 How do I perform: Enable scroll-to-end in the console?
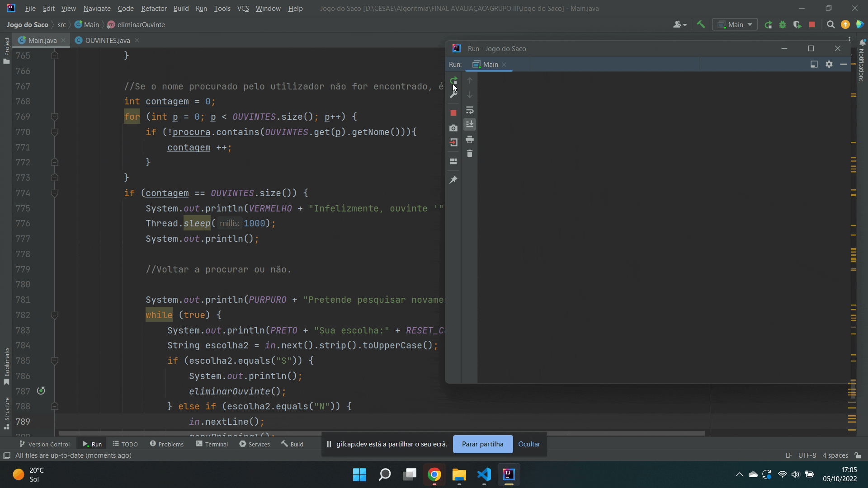(470, 124)
